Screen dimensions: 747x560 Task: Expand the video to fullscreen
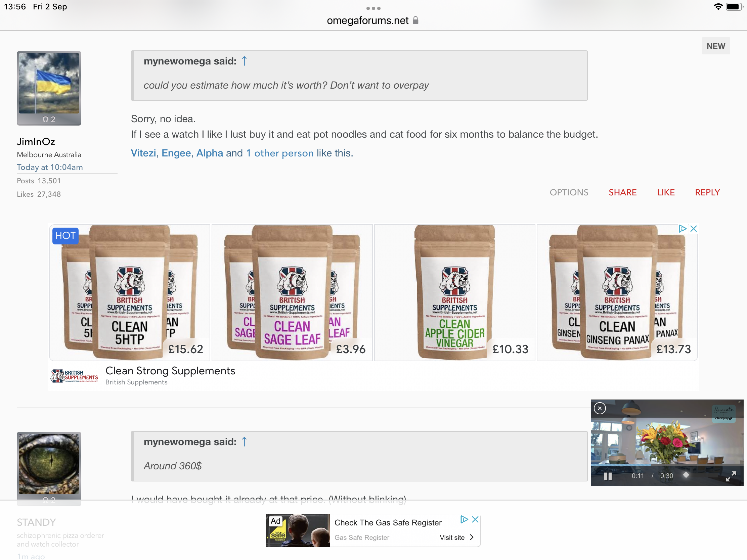731,476
